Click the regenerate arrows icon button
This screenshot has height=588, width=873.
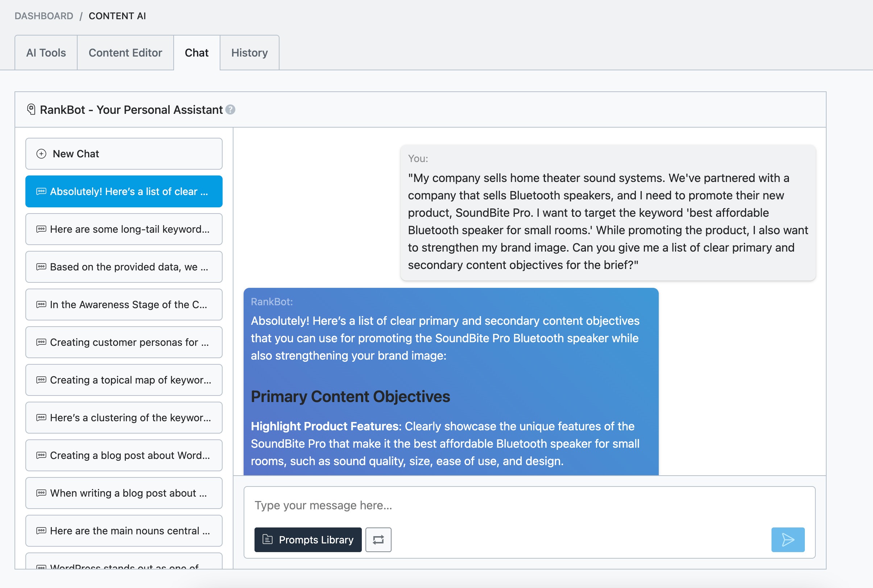point(378,540)
